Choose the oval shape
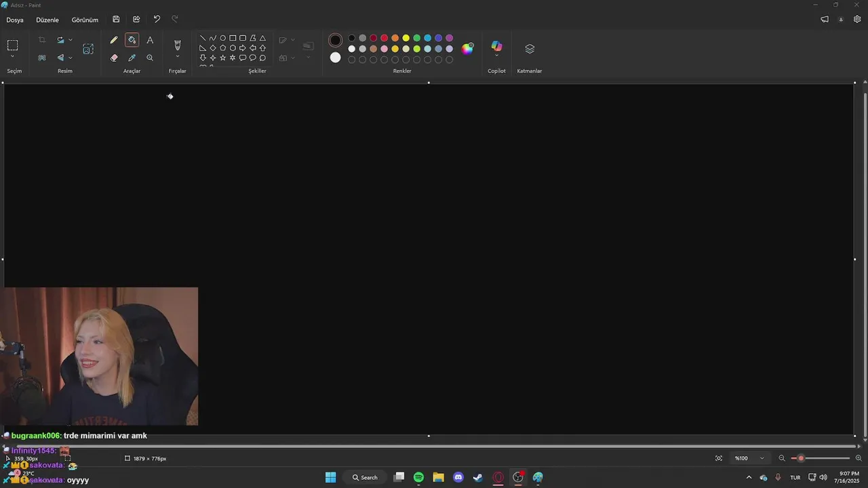The height and width of the screenshot is (488, 868). [x=222, y=38]
